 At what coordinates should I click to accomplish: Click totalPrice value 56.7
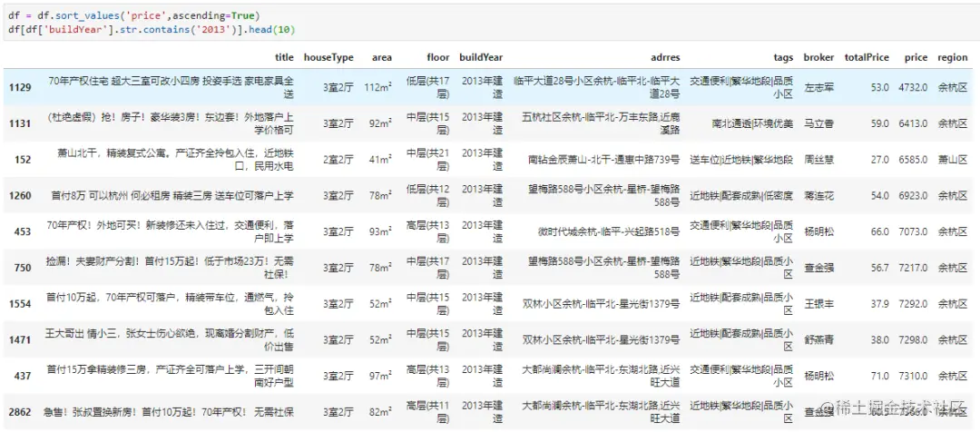pos(879,268)
